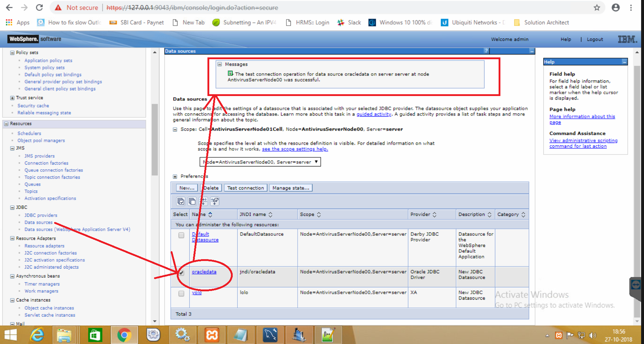Untick the oracledata row checkbox

(181, 273)
